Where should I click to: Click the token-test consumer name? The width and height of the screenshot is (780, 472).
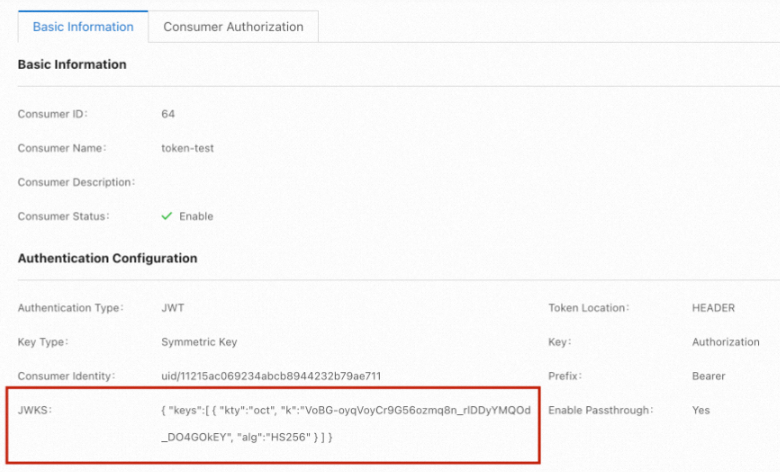[x=188, y=148]
